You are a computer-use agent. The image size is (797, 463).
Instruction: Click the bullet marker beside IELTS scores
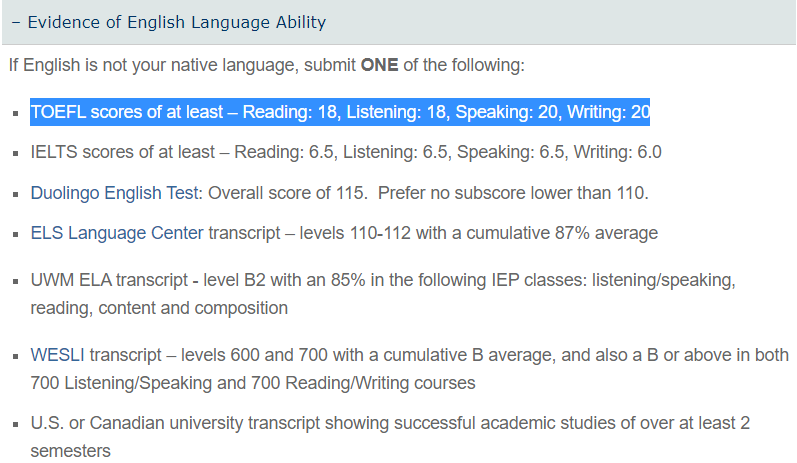click(16, 153)
